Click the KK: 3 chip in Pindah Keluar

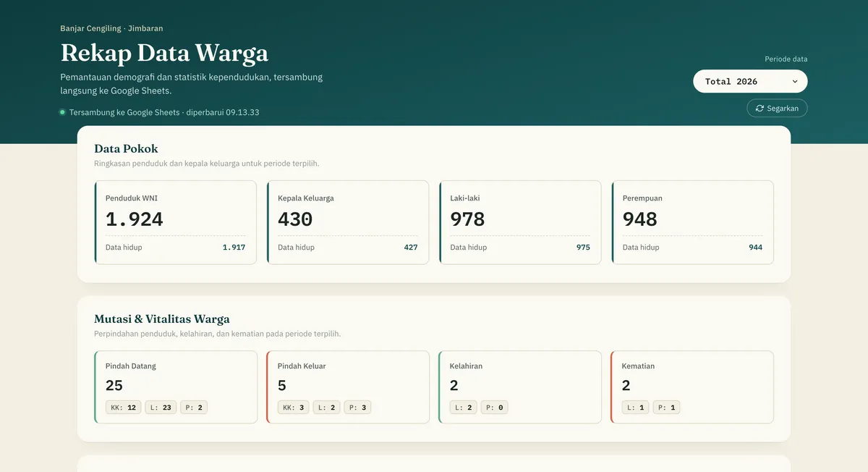[x=293, y=408]
